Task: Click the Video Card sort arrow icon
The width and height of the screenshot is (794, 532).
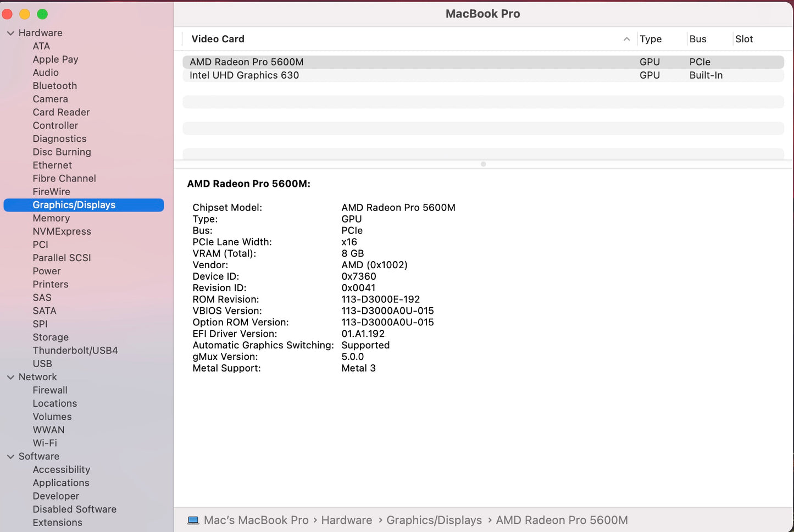Action: coord(626,39)
